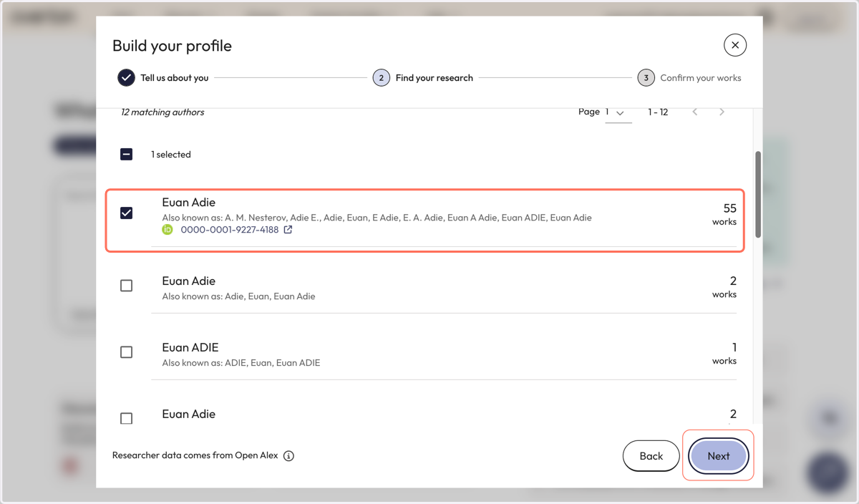Click the green ORCID iD badge
The width and height of the screenshot is (859, 504).
(x=168, y=230)
